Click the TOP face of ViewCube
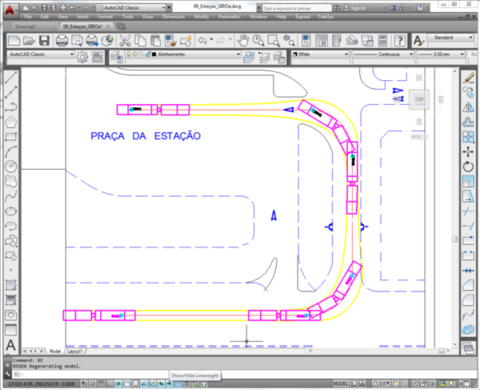Screen dimensions: 480x390 [x=419, y=99]
